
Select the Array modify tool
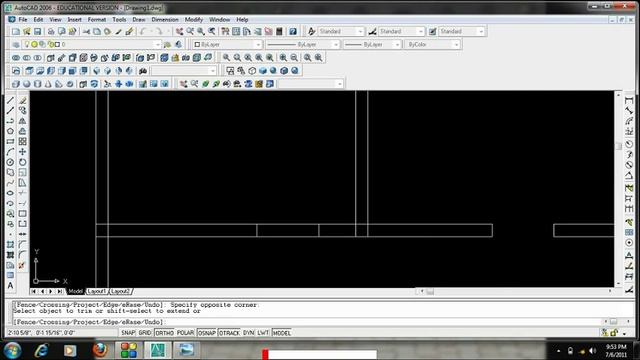click(x=22, y=142)
